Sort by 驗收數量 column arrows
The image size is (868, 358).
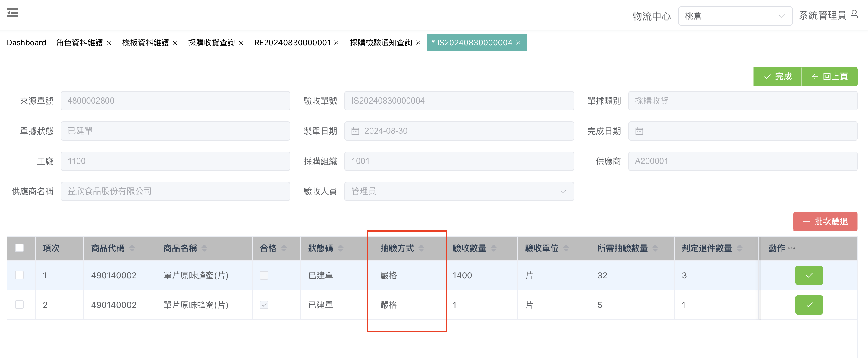click(494, 248)
